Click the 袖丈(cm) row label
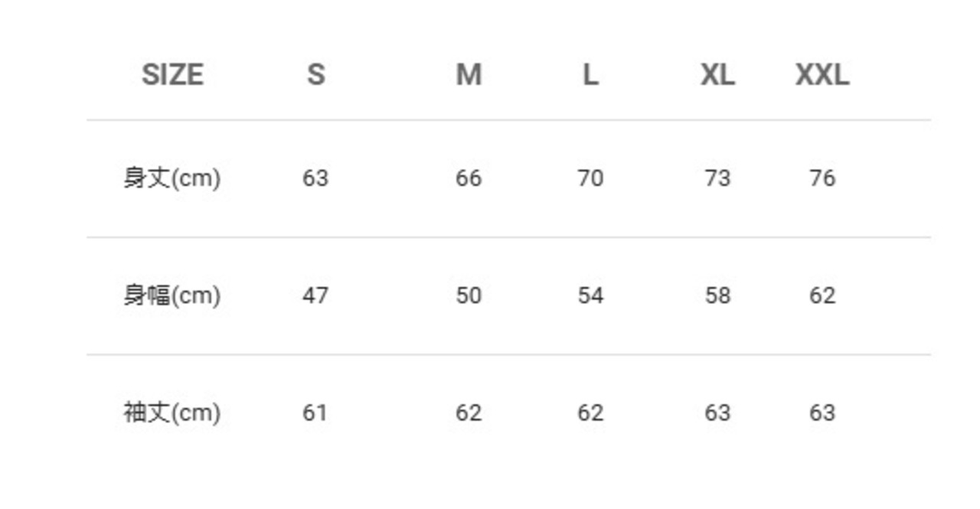The height and width of the screenshot is (509, 980). pyautogui.click(x=172, y=413)
